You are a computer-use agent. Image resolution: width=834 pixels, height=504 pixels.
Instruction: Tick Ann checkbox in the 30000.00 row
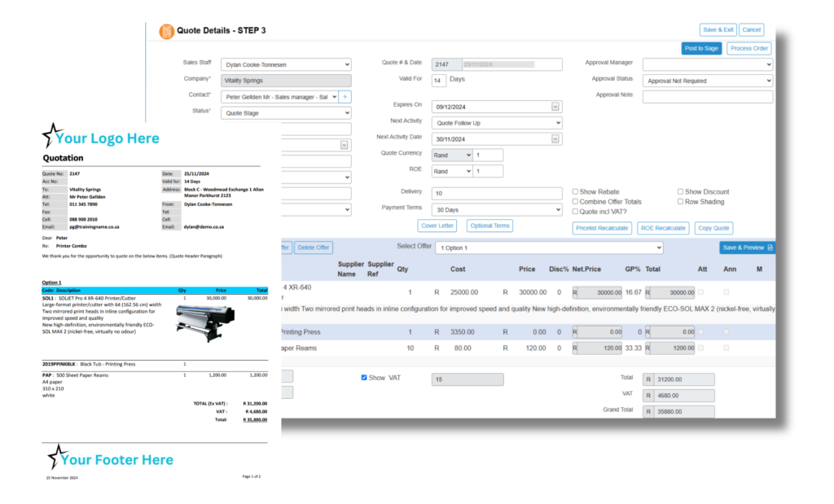(726, 291)
